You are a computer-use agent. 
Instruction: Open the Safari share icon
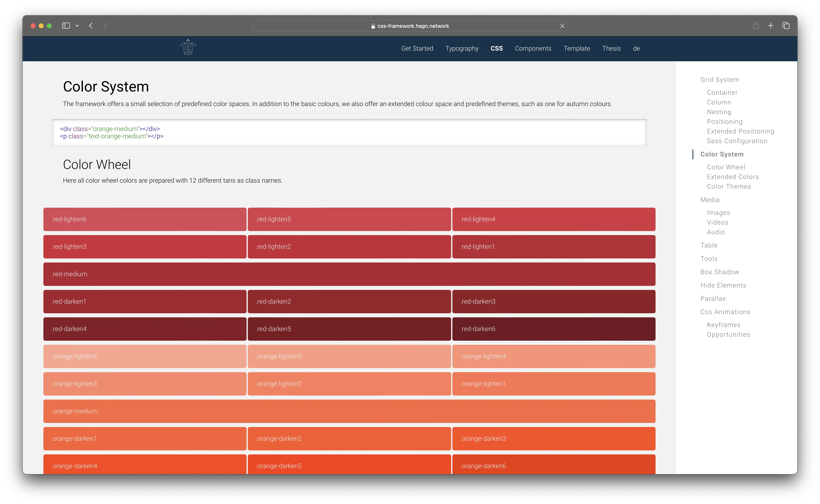point(756,26)
